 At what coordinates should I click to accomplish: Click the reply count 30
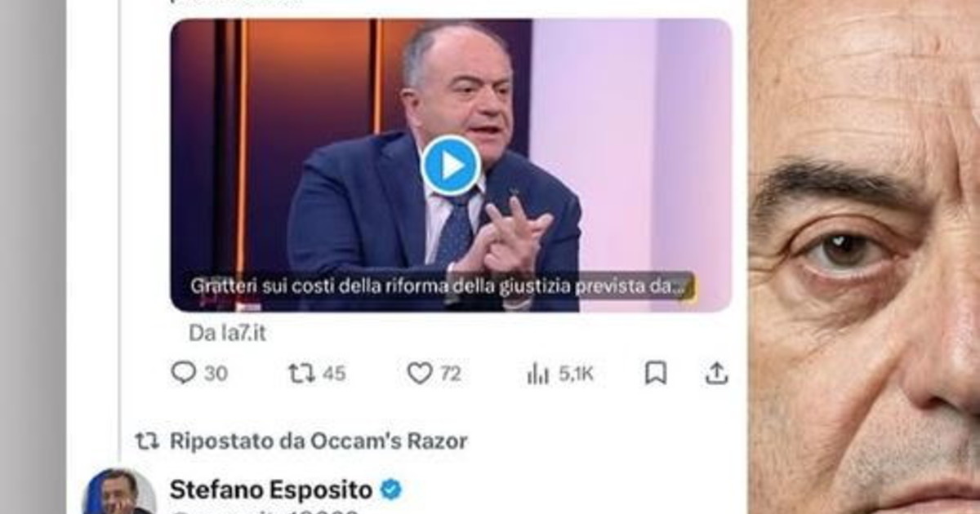tap(216, 374)
